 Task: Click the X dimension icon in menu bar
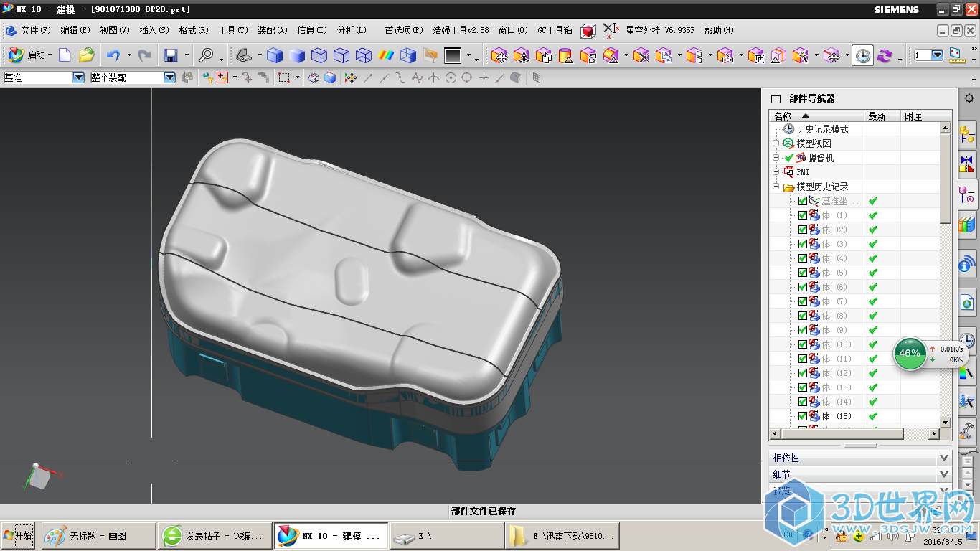[x=609, y=30]
